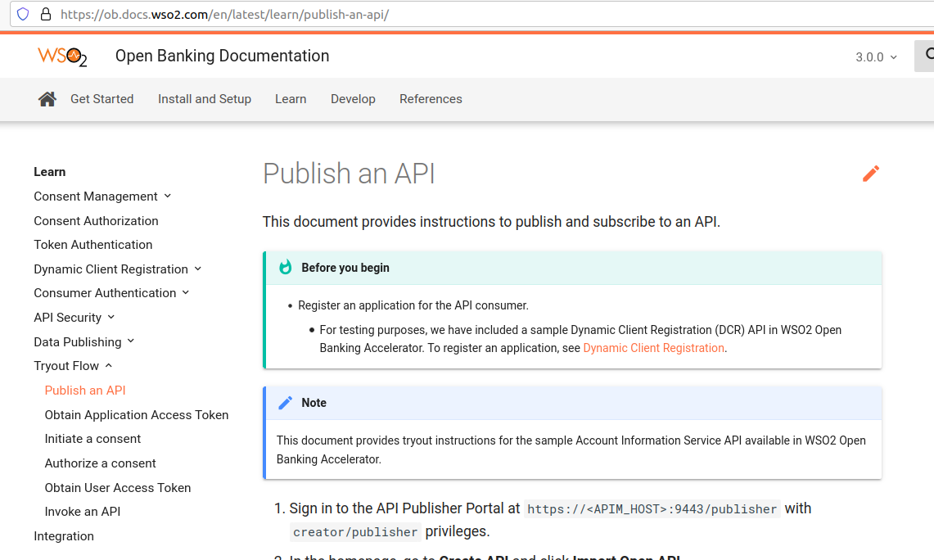Click the shield tracking protection icon
This screenshot has height=560, width=934.
coord(23,14)
